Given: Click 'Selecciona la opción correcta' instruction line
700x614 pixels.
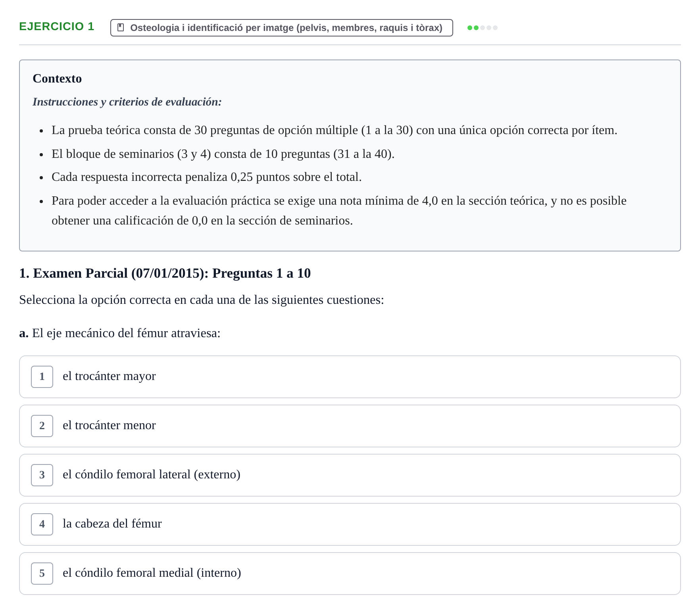Looking at the screenshot, I should 202,300.
